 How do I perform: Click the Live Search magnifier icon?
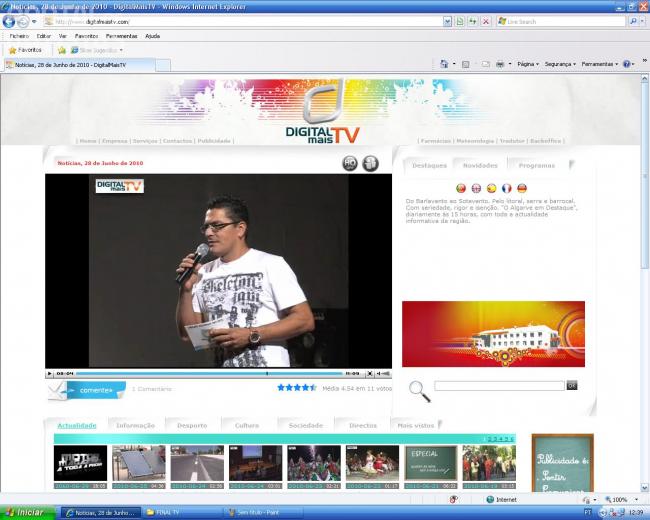633,21
